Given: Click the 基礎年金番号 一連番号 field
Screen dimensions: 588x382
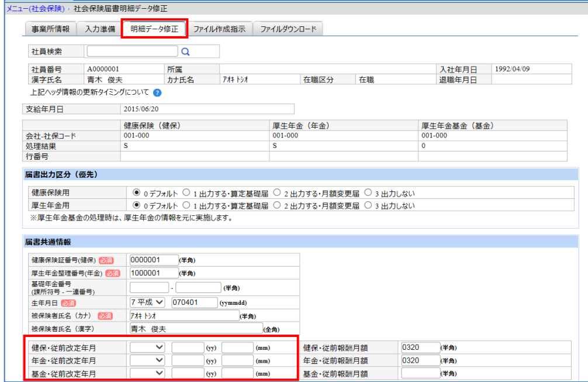Looking at the screenshot, I should point(198,287).
